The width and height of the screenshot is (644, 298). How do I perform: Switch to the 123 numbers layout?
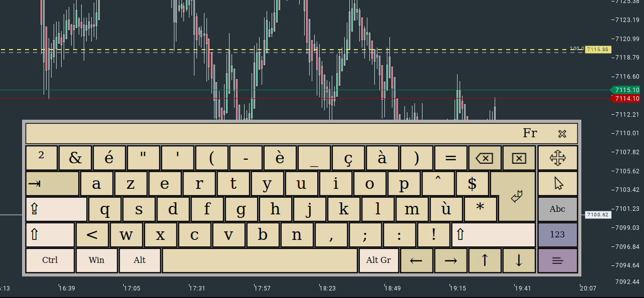[x=557, y=234]
